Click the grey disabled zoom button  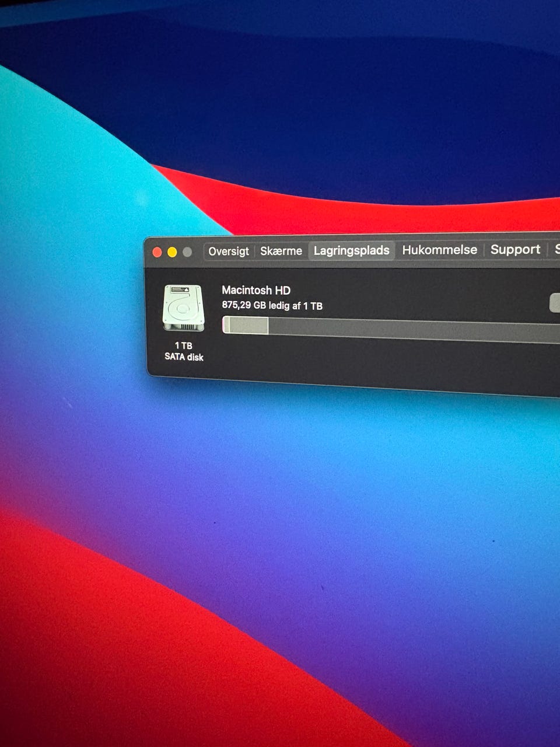187,252
